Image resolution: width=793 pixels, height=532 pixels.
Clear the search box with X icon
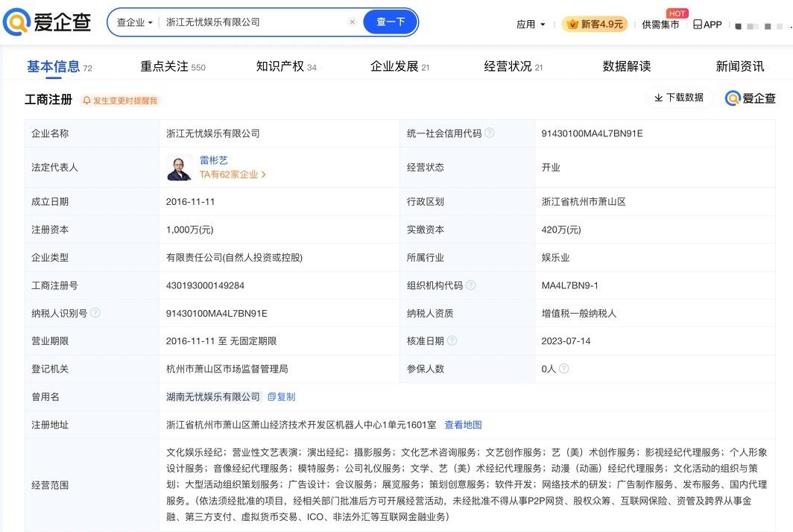[353, 22]
